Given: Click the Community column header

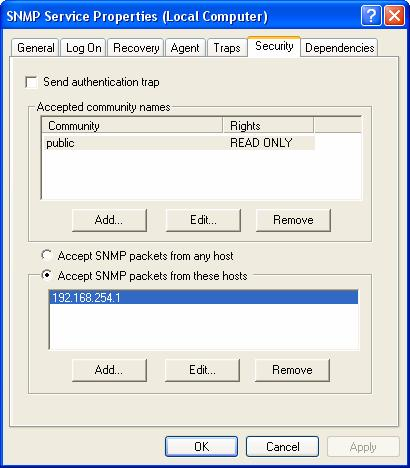Looking at the screenshot, I should pos(133,126).
